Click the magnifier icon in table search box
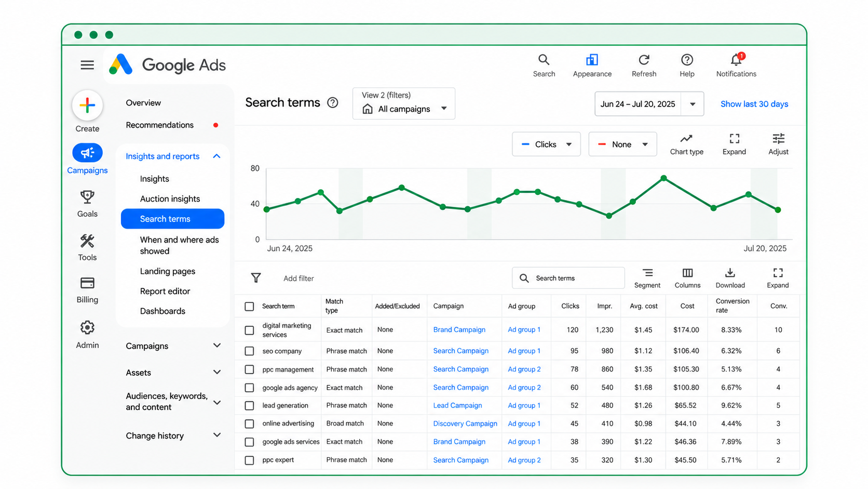This screenshot has height=489, width=868. [524, 278]
